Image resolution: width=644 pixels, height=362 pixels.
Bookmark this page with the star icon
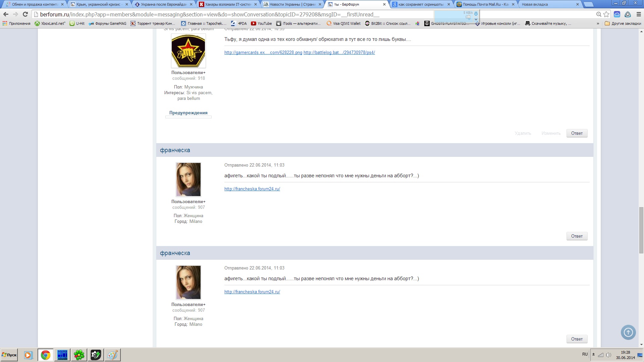606,14
